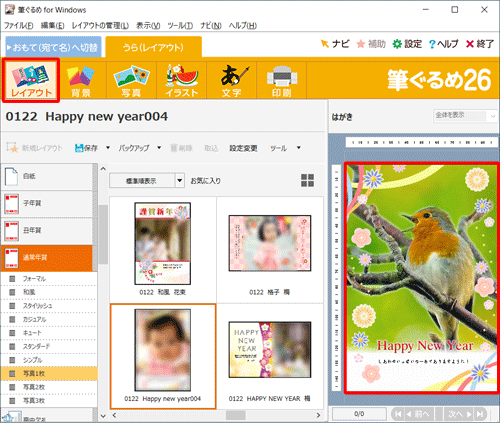Select the 丑年賀 category
This screenshot has height=423, width=500.
coord(48,231)
